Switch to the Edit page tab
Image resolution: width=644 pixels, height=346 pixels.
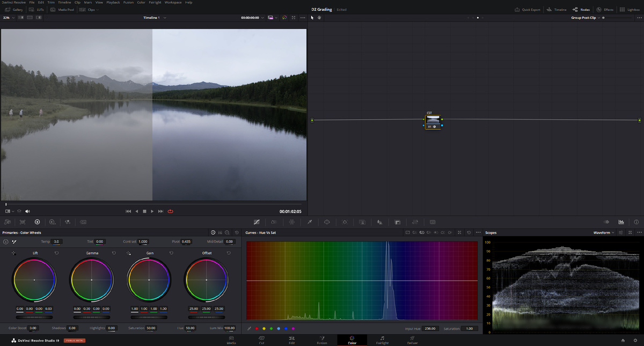(x=291, y=340)
